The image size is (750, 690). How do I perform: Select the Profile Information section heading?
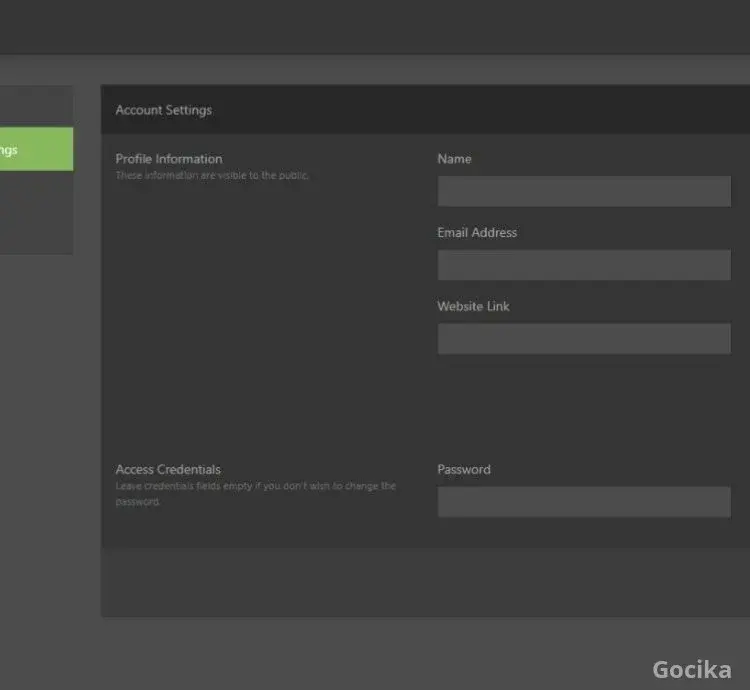[169, 159]
